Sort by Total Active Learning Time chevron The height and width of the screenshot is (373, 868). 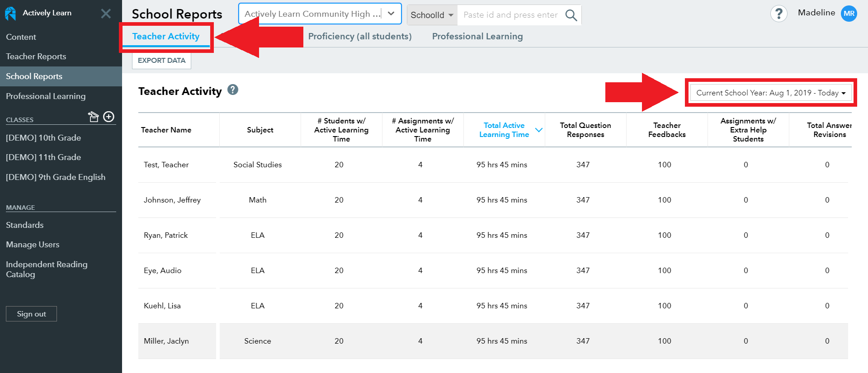coord(539,130)
